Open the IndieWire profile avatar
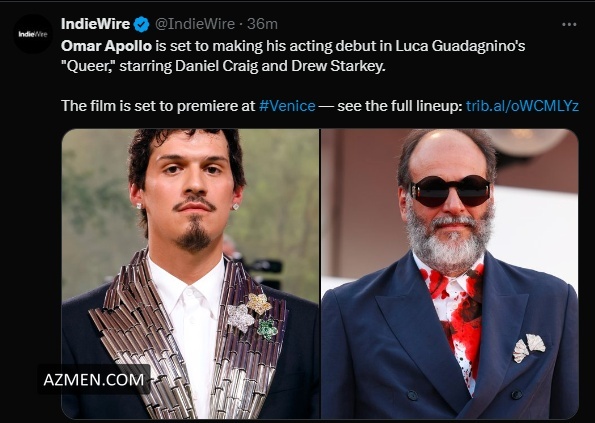Viewport: 595px width, 423px height. [33, 34]
